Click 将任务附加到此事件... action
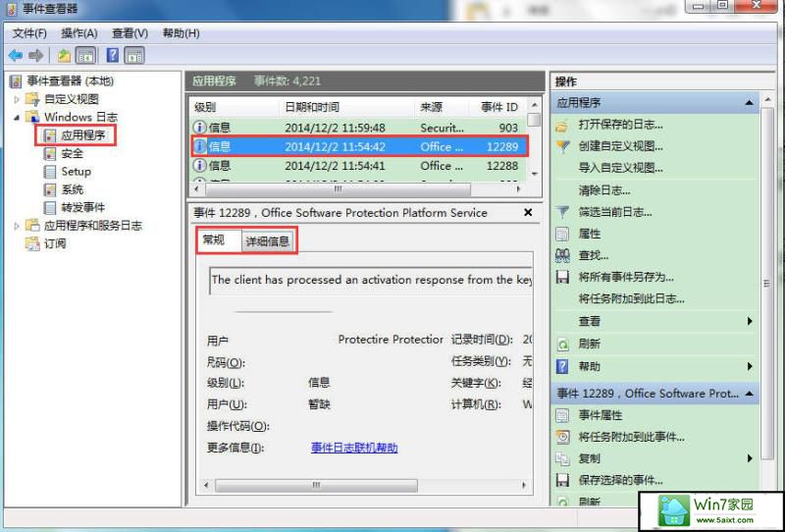This screenshot has width=785, height=532. pos(631,437)
